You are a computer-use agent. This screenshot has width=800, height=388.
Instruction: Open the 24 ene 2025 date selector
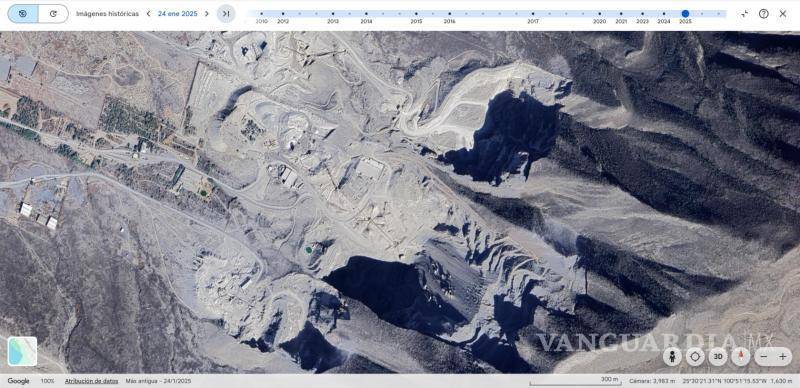pyautogui.click(x=178, y=14)
